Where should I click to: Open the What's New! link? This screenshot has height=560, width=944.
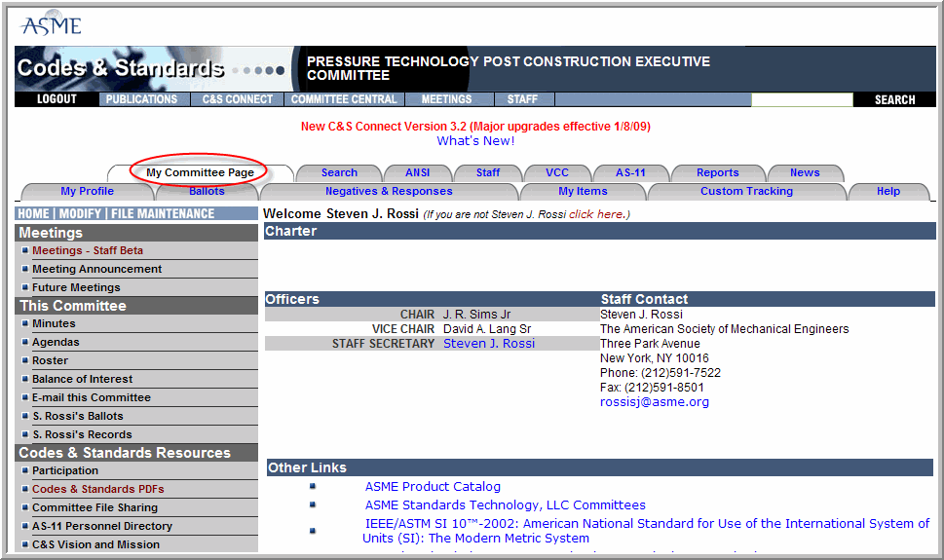[475, 141]
